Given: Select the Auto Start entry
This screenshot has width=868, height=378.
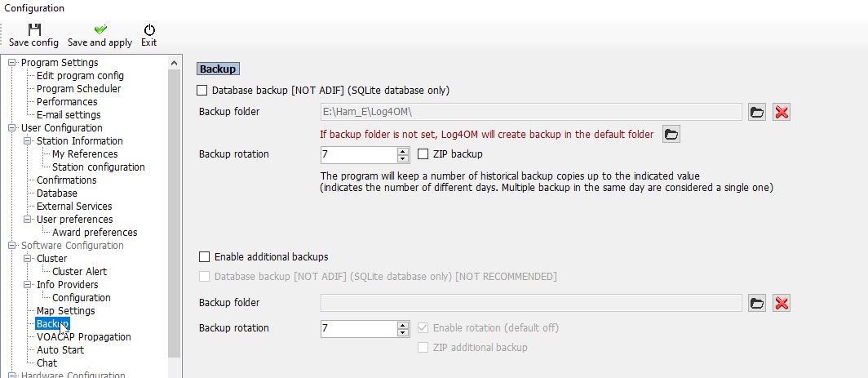Looking at the screenshot, I should pyautogui.click(x=60, y=349).
